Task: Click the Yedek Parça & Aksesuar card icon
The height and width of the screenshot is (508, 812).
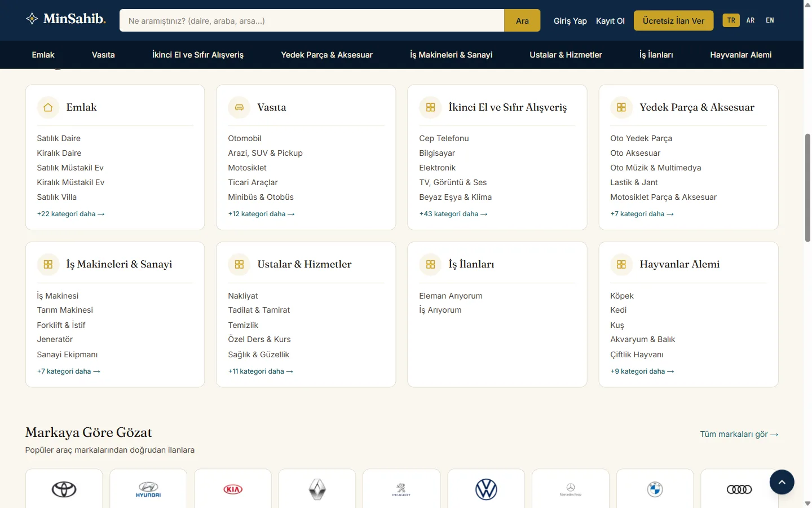Action: coord(621,107)
